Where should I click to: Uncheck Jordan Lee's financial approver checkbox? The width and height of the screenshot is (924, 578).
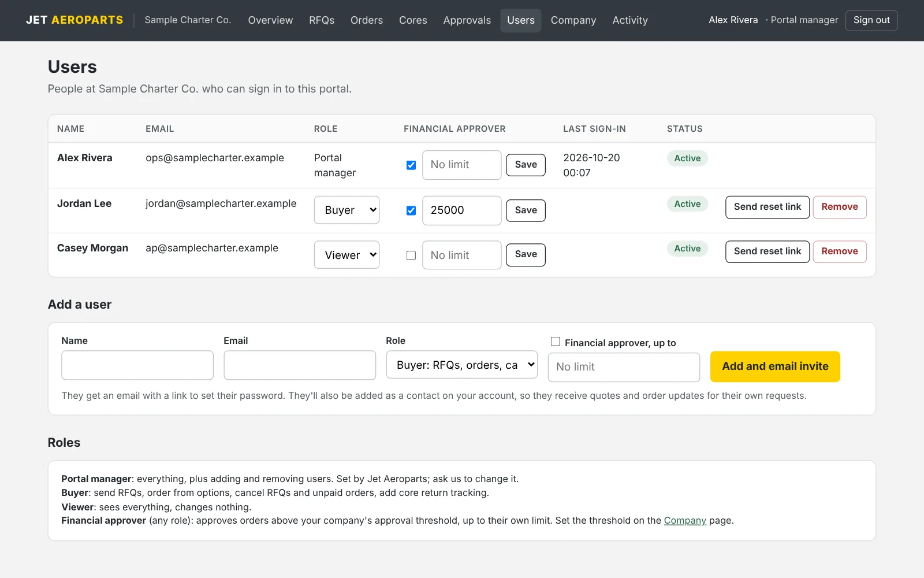click(411, 210)
